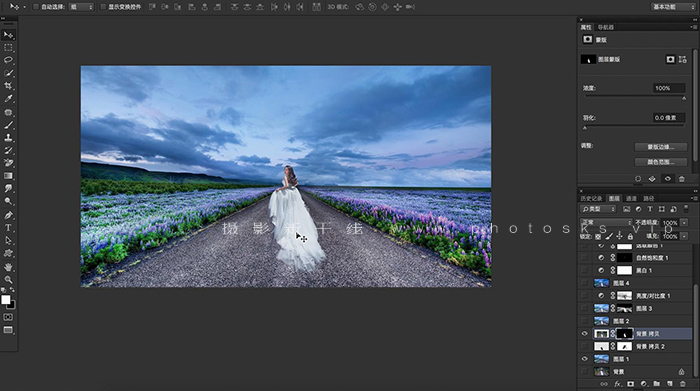Create a new layer group
Viewport: 700px width, 391px height.
[x=656, y=384]
